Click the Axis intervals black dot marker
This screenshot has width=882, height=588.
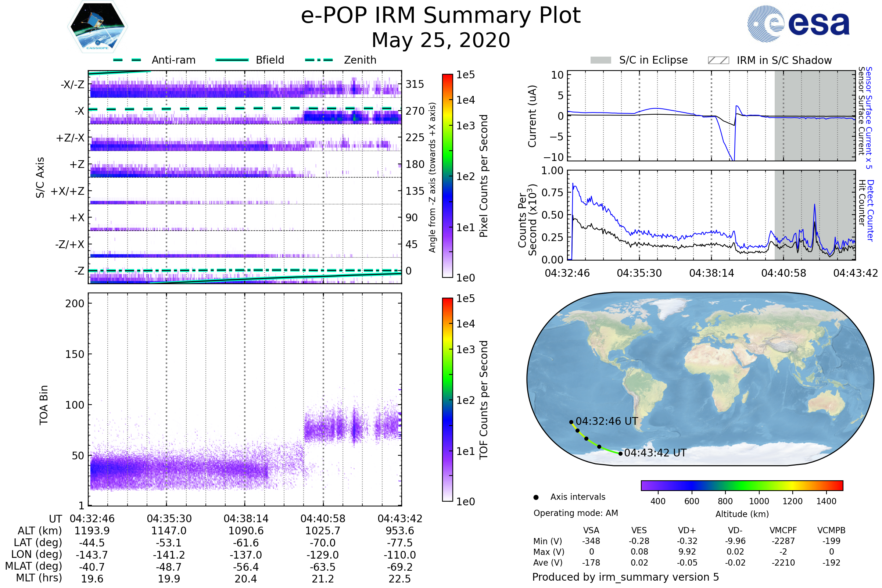pos(536,498)
